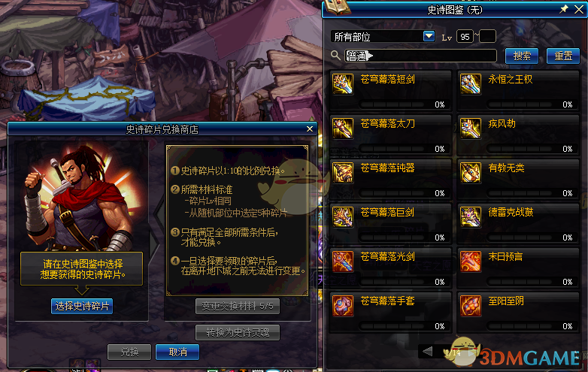Click the 取消 cancel button
Viewport: 588px width, 372px height.
tap(177, 352)
